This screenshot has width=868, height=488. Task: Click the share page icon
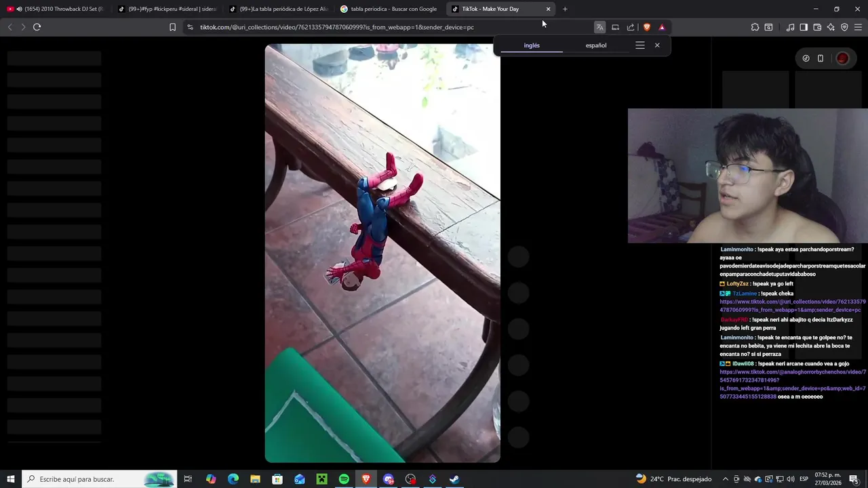click(x=631, y=27)
